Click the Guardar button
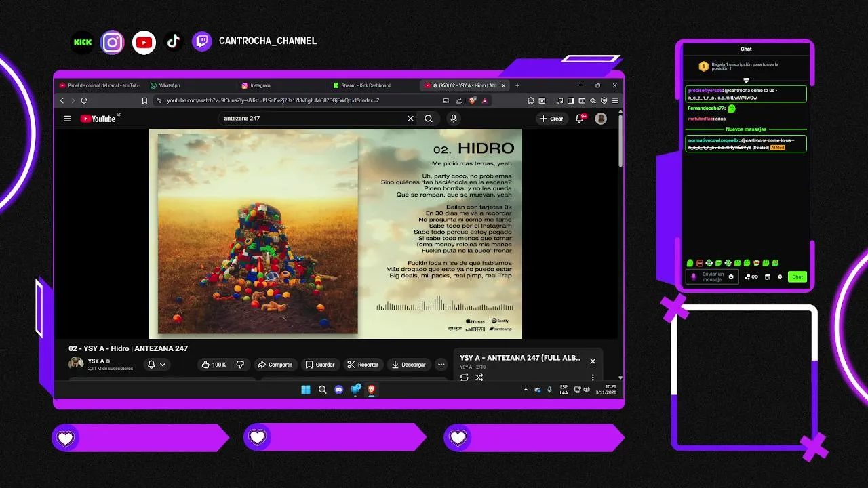This screenshot has width=868, height=488. (x=320, y=365)
